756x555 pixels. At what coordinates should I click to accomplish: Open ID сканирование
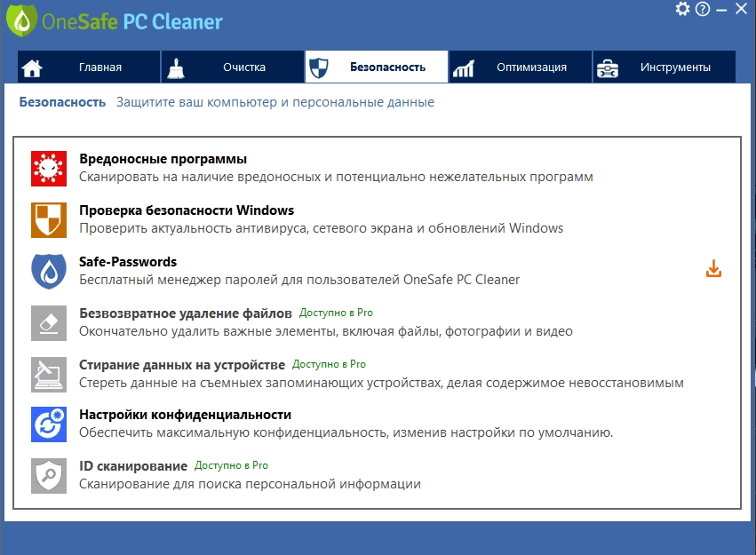click(x=133, y=466)
